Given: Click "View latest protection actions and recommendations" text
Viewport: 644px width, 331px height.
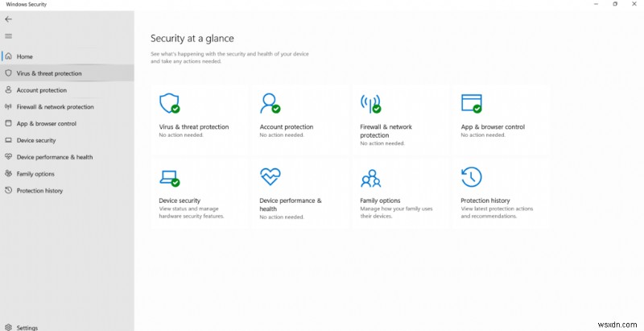Looking at the screenshot, I should (x=497, y=213).
